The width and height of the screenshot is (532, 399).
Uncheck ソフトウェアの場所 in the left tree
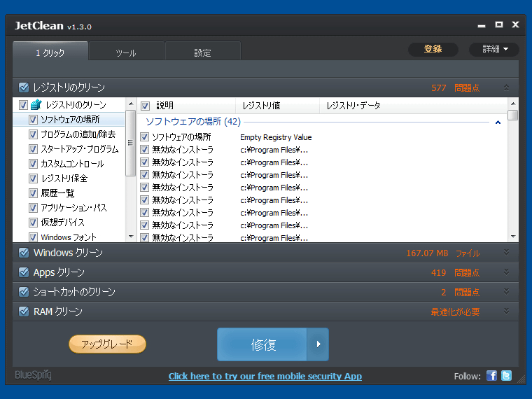33,120
